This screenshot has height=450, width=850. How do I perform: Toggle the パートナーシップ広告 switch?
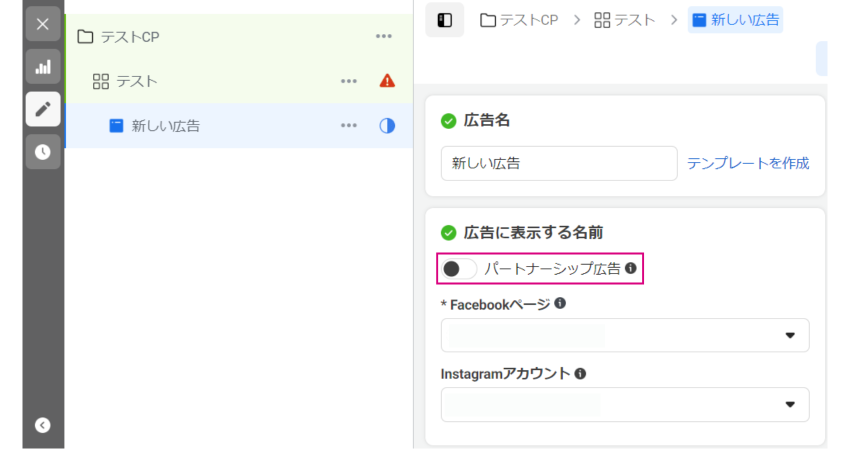[459, 268]
